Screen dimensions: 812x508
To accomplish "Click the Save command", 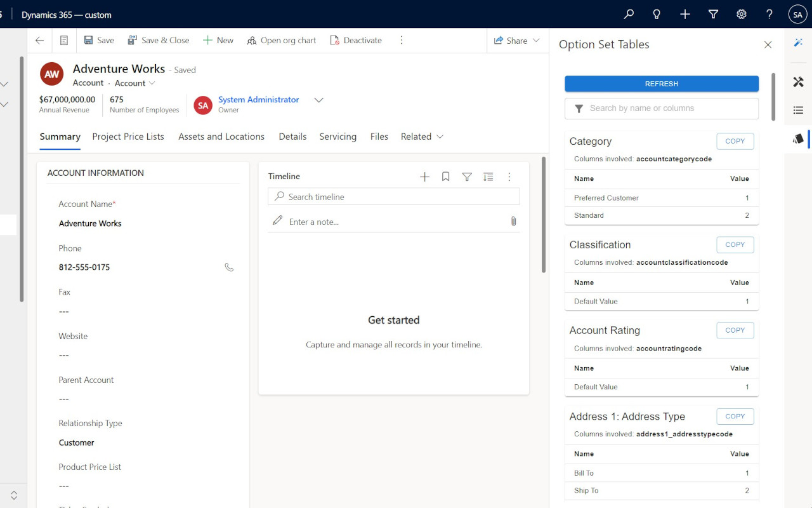I will [x=99, y=40].
